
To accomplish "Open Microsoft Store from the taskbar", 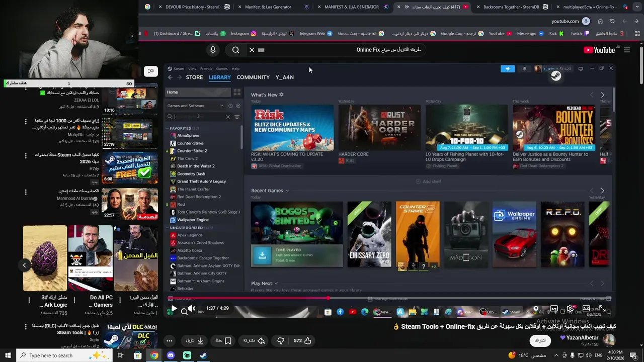I will click(x=137, y=355).
